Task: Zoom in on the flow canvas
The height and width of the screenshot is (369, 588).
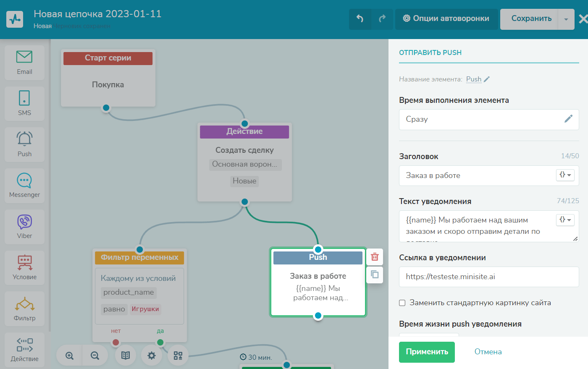Action: click(x=70, y=356)
